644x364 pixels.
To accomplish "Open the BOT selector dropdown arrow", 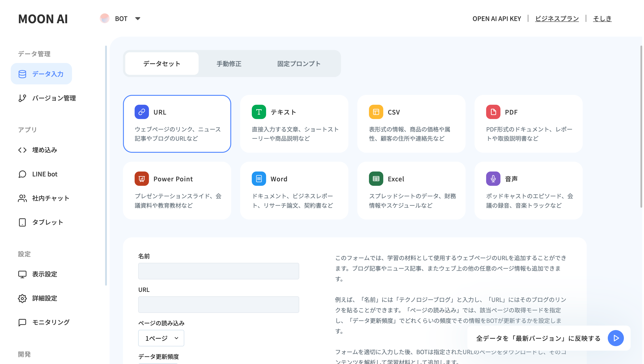I will click(x=138, y=19).
